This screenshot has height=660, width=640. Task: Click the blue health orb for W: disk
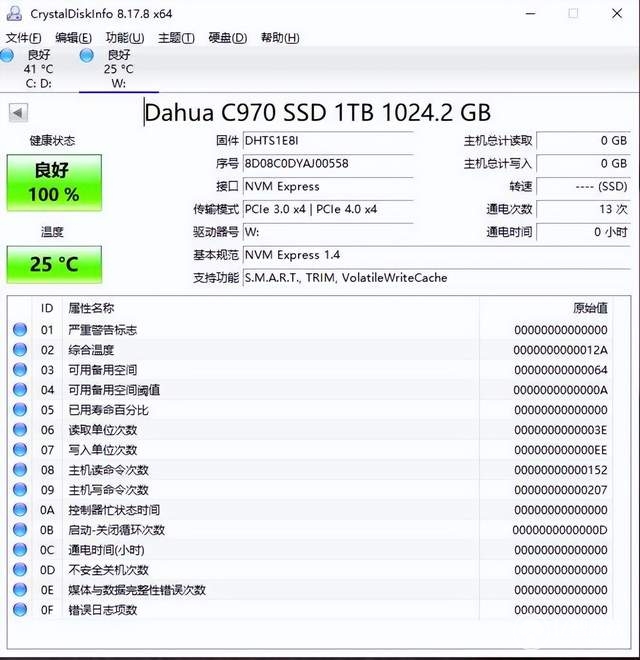point(87,55)
